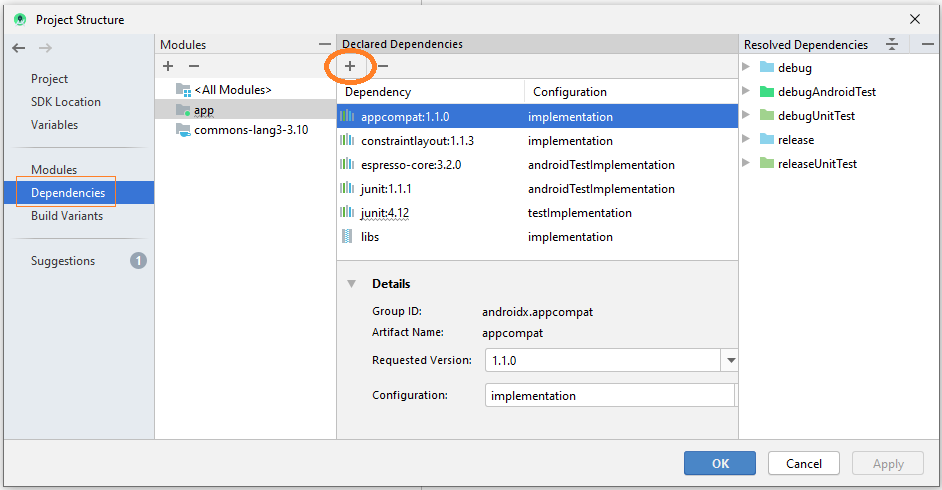Open the Suggestions badge showing 1
Viewport: 942px width, 490px height.
coord(138,261)
